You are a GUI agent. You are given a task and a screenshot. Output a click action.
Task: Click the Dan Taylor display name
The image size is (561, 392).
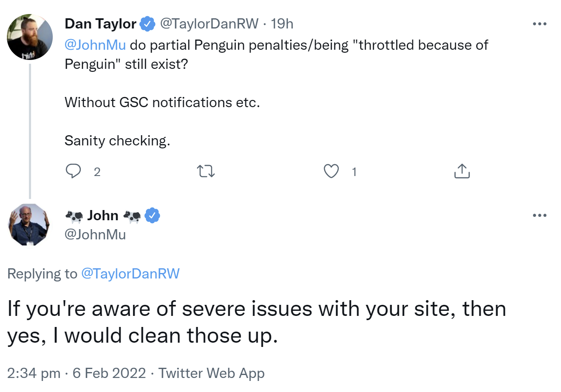click(x=100, y=24)
